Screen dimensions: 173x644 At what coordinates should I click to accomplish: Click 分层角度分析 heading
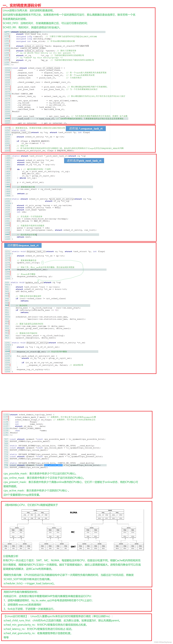pos(11,556)
